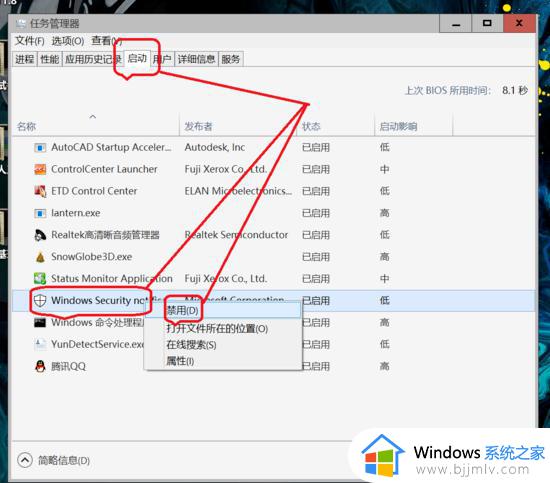The image size is (550, 483).
Task: Switch to the 进程 tab
Action: 25,59
